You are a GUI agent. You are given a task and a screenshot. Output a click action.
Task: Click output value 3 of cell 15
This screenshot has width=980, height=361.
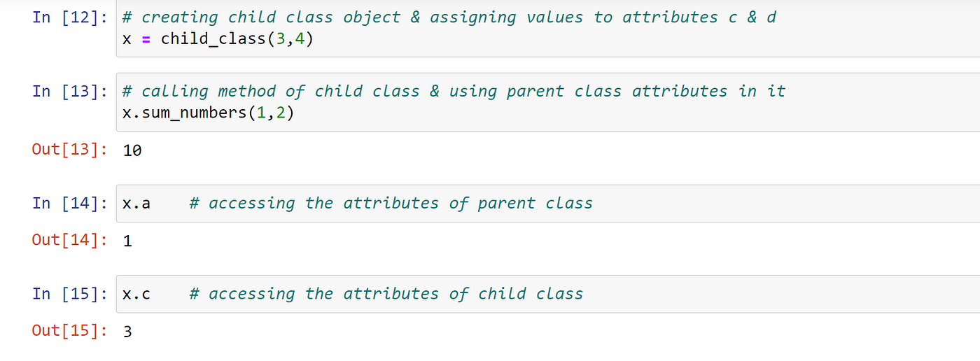[x=127, y=331]
